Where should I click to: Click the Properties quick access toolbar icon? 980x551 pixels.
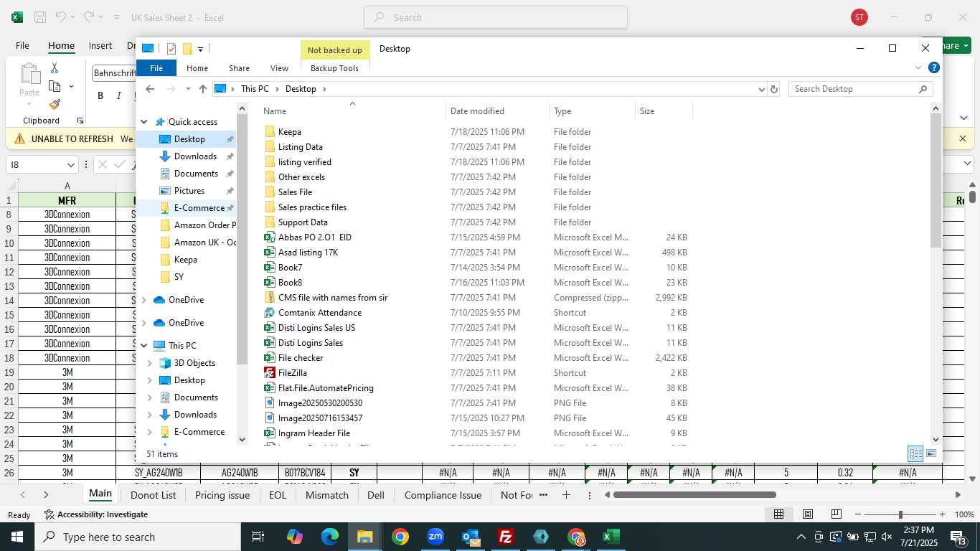tap(171, 49)
